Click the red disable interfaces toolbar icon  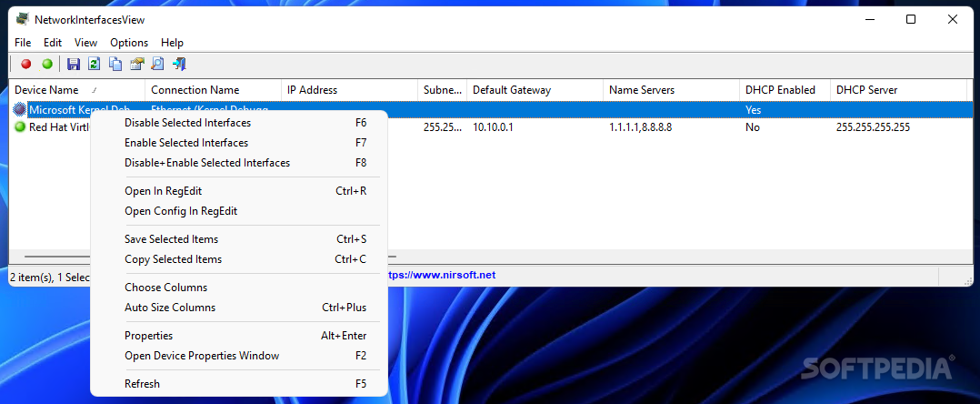tap(26, 64)
